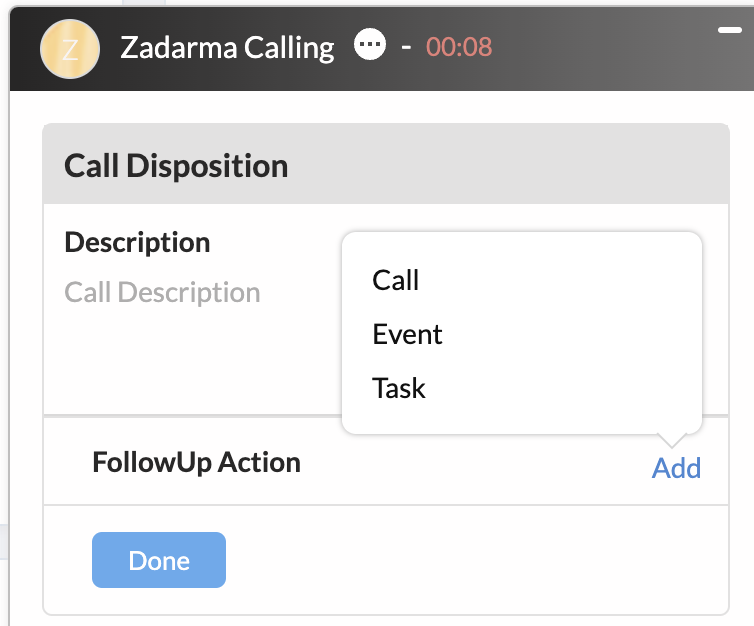754x626 pixels.
Task: Click the dash separator before the timer
Action: point(407,47)
